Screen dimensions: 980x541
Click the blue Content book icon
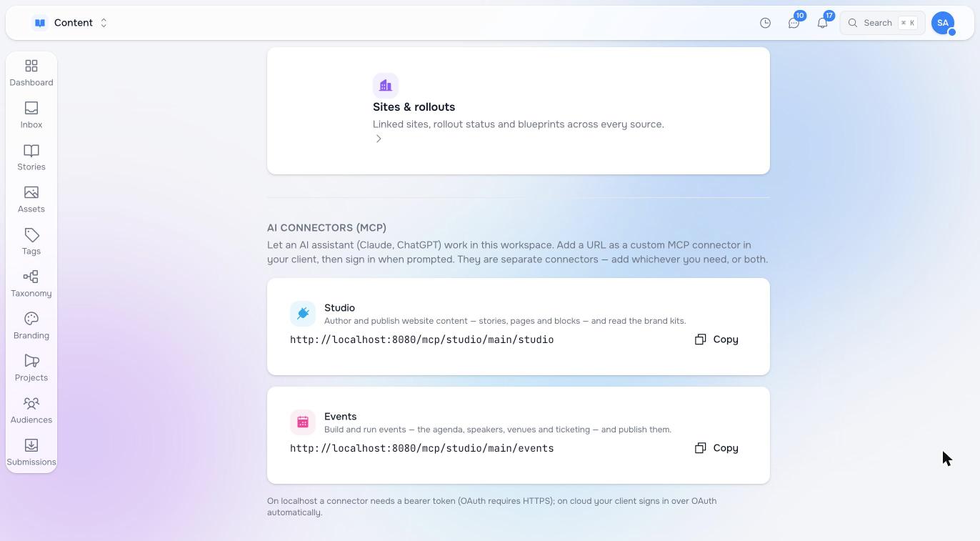point(40,23)
